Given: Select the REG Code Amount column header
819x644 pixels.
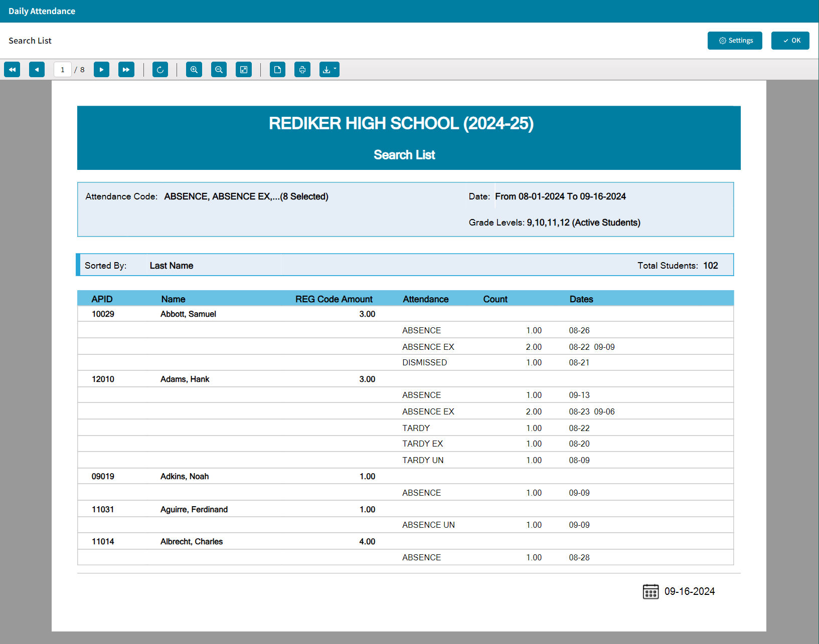Looking at the screenshot, I should [x=334, y=299].
